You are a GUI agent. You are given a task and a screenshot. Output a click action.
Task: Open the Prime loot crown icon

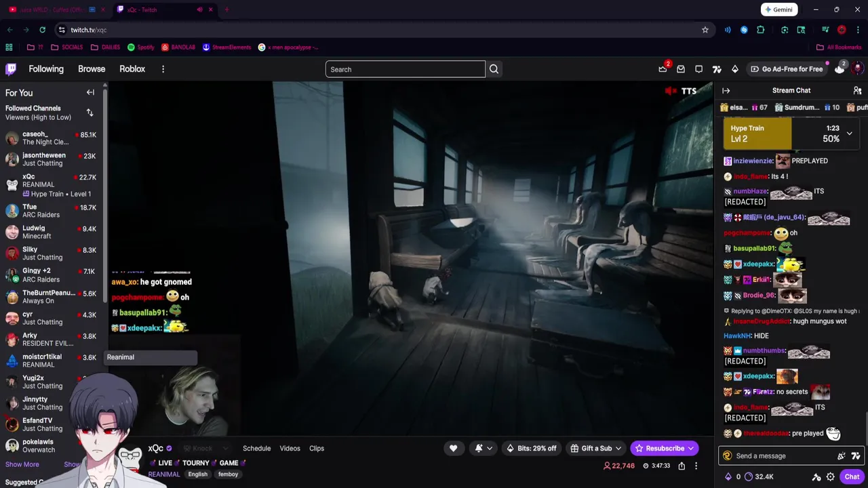(663, 69)
